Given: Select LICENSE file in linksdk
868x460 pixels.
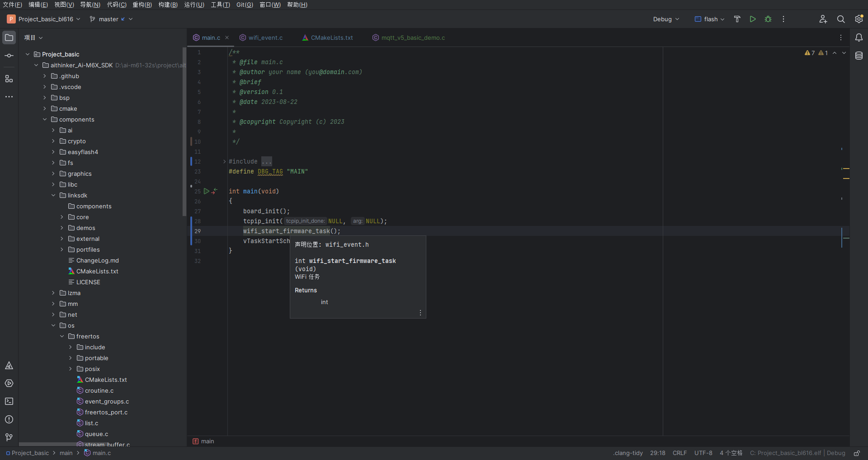Looking at the screenshot, I should click(88, 282).
